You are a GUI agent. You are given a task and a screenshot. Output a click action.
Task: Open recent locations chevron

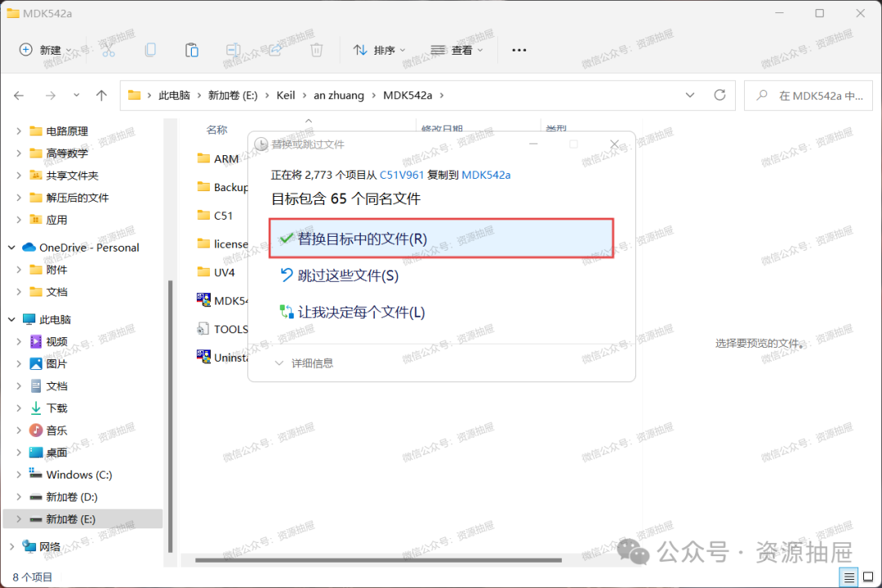(x=77, y=96)
